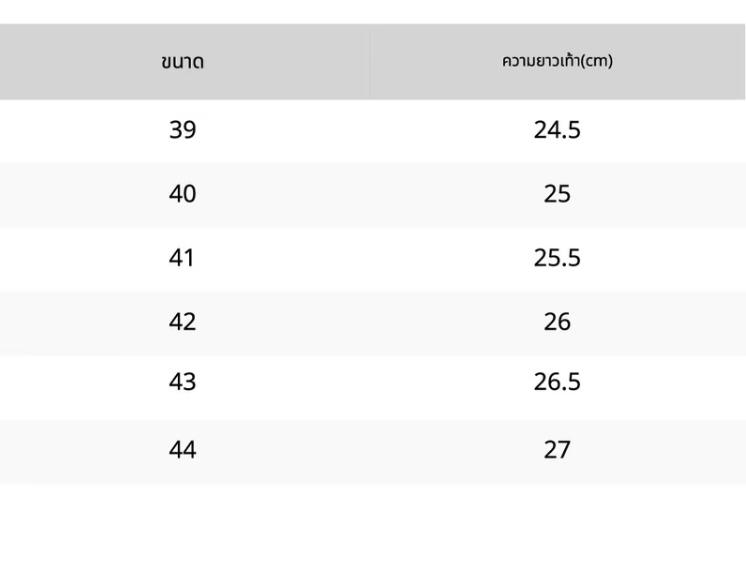Click the digit 7 in the 27 value
The height and width of the screenshot is (570, 746).
564,450
